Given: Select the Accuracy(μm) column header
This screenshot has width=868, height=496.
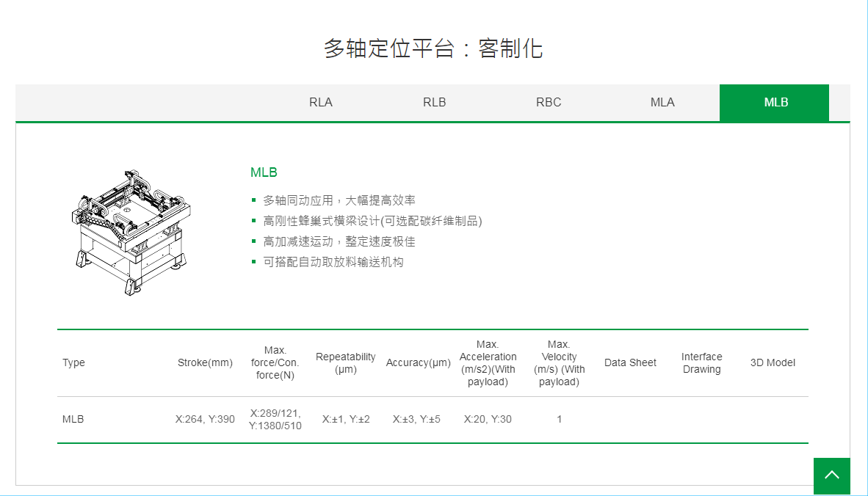Looking at the screenshot, I should coord(418,362).
